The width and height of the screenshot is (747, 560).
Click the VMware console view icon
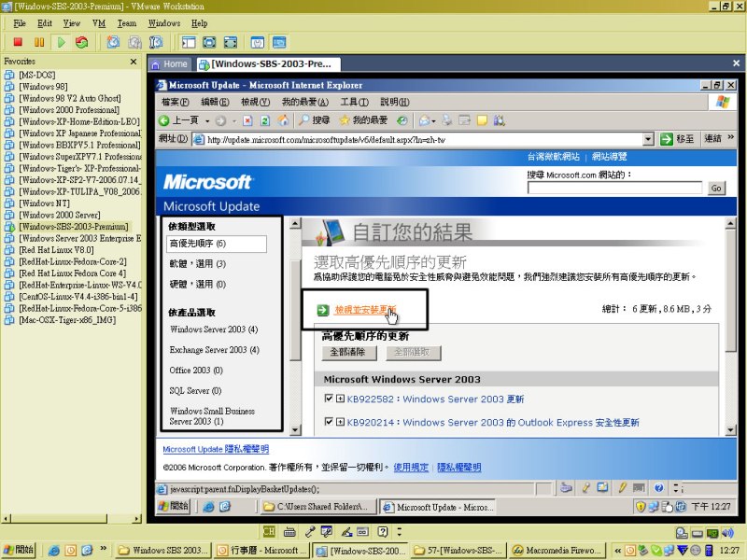[279, 42]
